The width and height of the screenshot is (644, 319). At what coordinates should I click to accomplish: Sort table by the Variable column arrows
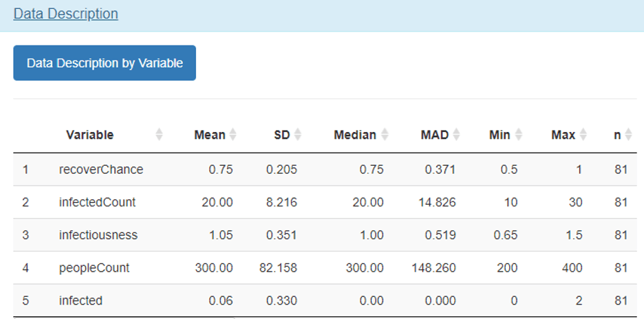click(x=160, y=135)
